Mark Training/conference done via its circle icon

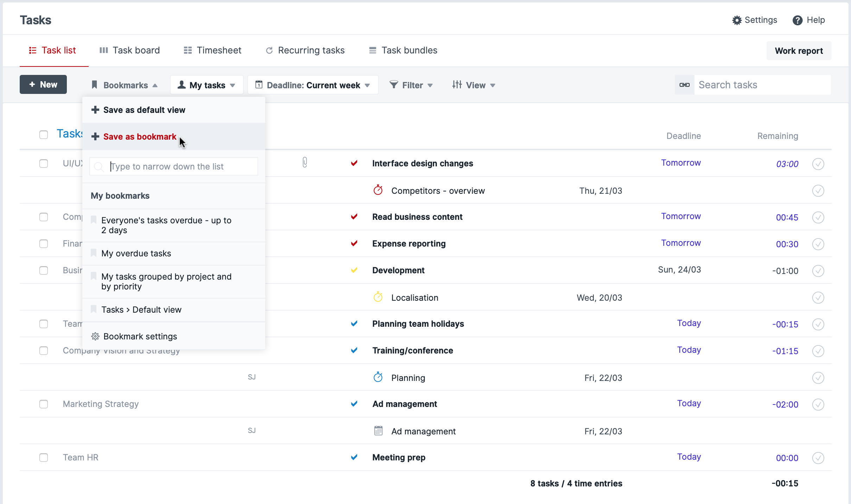pos(818,351)
